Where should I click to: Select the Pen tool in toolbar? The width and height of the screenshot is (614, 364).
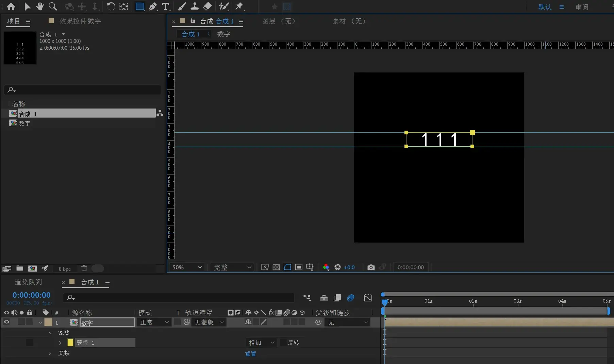153,6
